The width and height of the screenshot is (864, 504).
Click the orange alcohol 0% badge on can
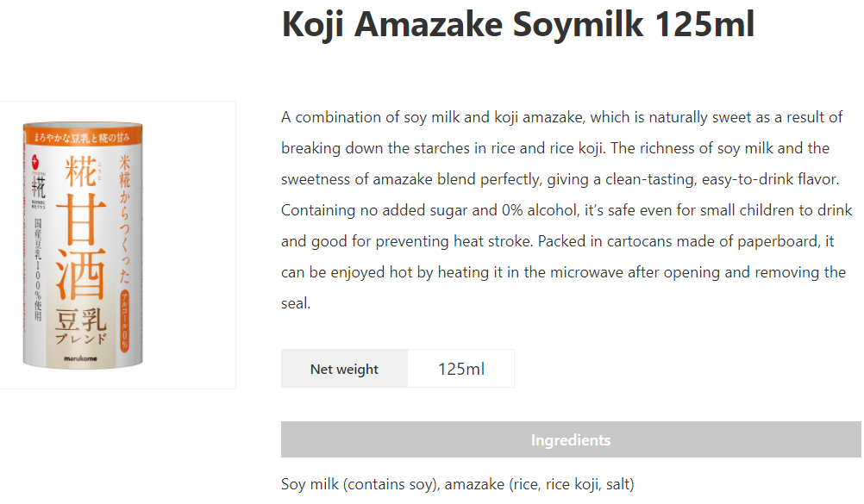pos(124,321)
